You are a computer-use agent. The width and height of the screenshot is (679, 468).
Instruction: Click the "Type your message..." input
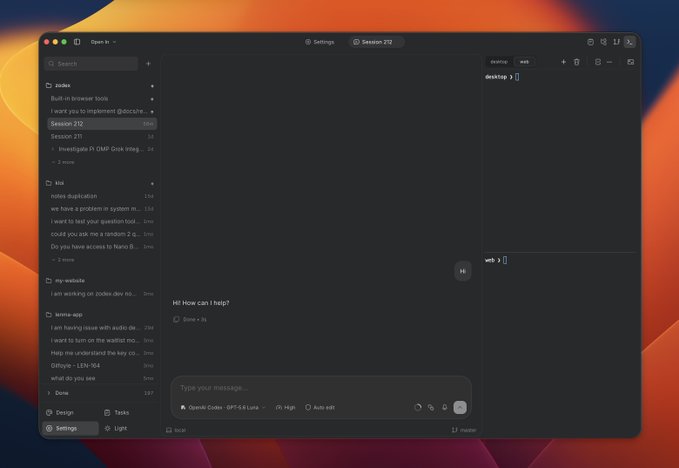tap(320, 387)
